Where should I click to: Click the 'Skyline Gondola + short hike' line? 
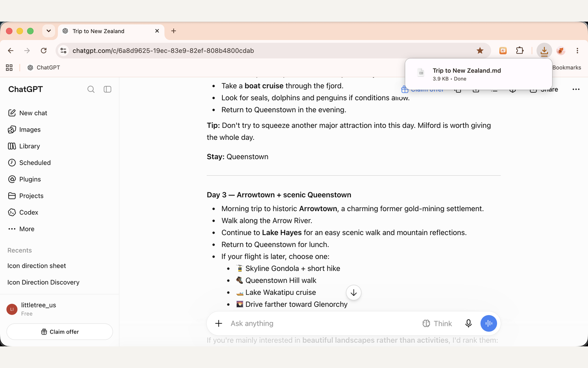coord(288,269)
